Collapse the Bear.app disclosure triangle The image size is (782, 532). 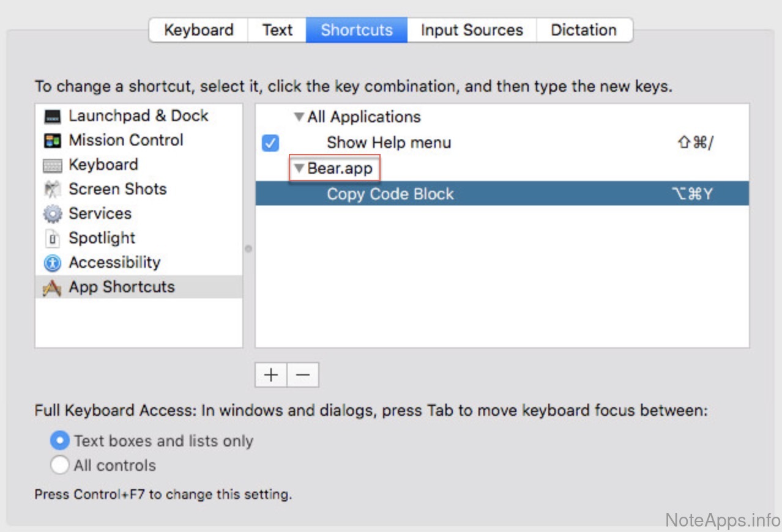tap(299, 168)
